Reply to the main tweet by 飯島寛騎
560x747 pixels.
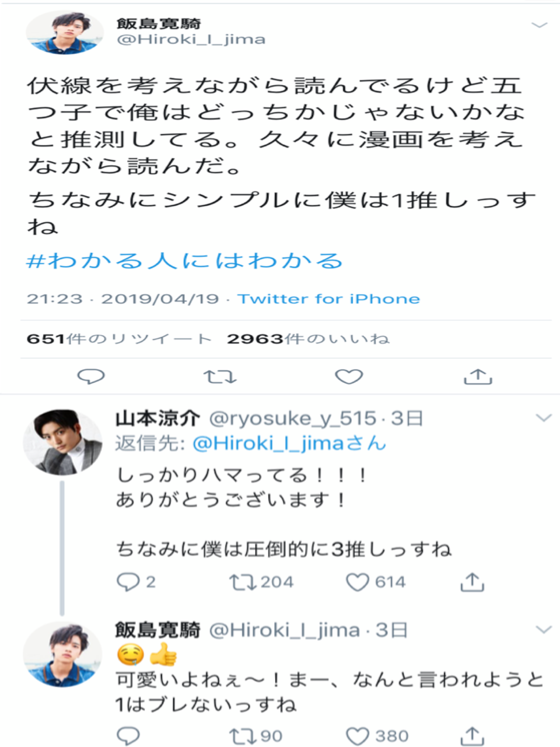click(91, 376)
